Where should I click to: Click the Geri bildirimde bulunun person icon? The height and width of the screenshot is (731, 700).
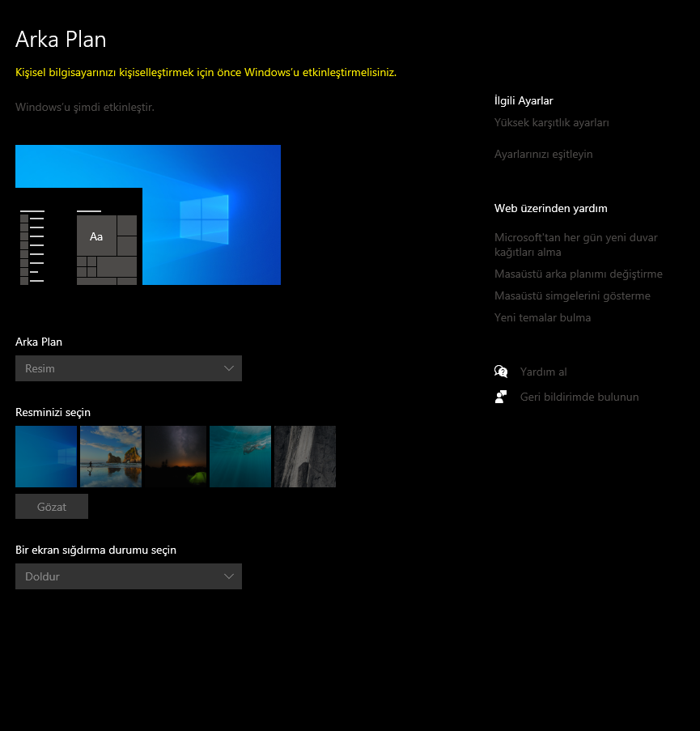pyautogui.click(x=501, y=397)
